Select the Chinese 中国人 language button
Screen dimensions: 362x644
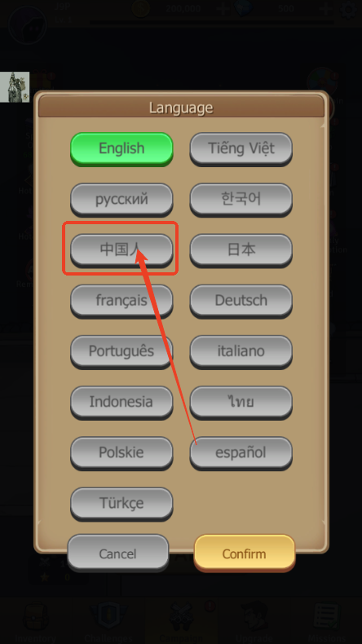[x=121, y=249]
